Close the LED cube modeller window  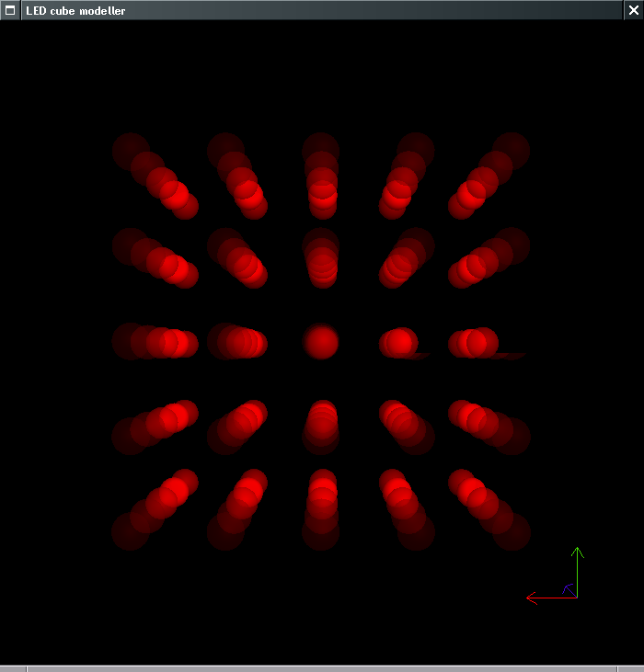[633, 10]
